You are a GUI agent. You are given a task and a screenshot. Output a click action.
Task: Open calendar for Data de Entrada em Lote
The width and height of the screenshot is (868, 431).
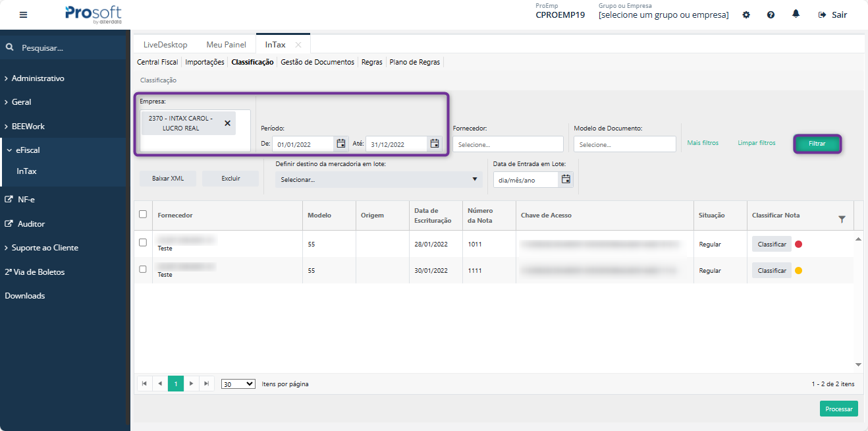566,179
